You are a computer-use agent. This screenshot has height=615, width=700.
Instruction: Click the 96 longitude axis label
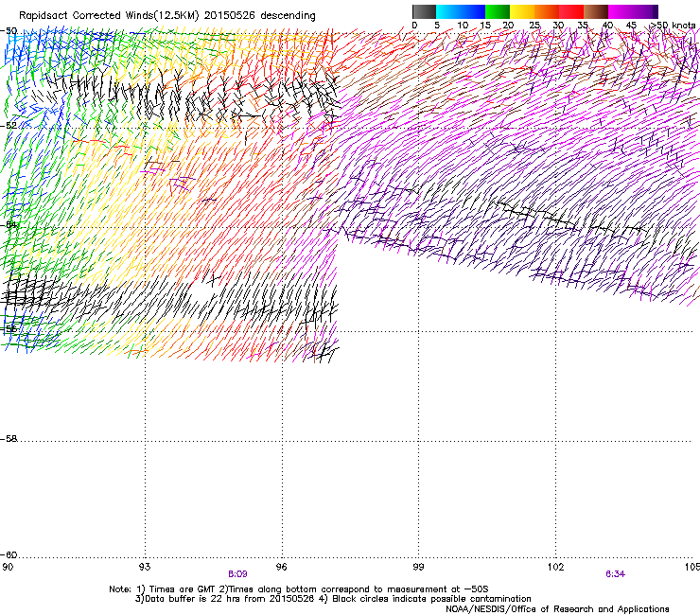(x=282, y=567)
